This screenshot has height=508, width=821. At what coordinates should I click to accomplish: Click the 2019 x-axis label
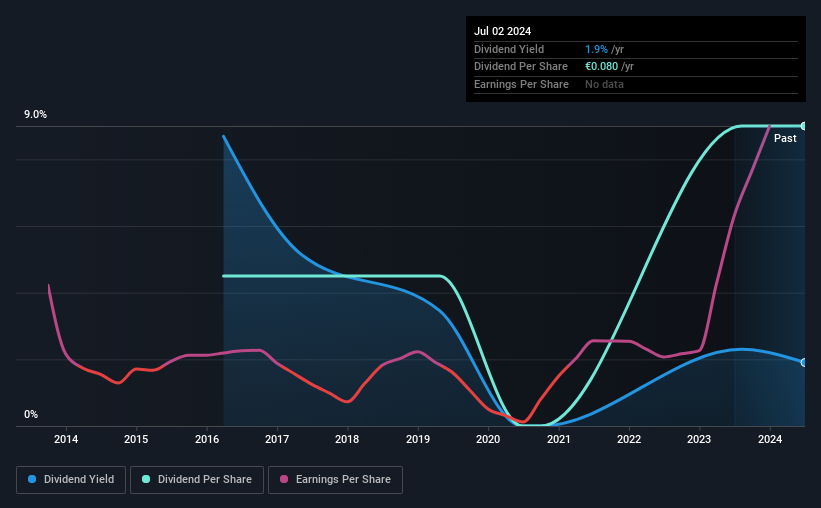click(418, 439)
